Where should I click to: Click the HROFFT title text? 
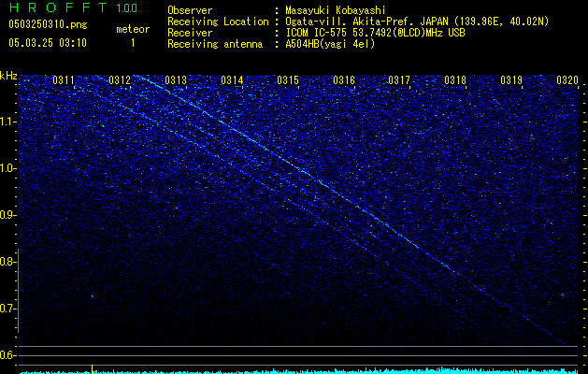[58, 7]
